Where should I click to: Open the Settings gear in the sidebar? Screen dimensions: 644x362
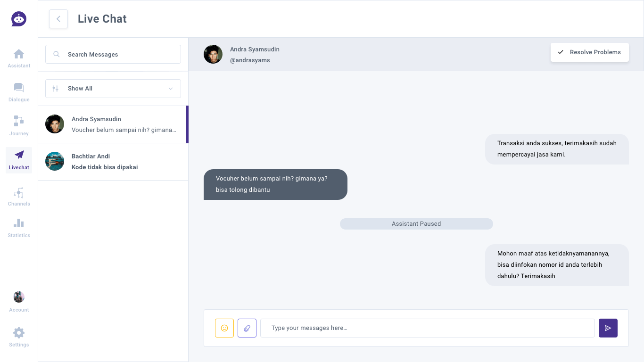pos(19,333)
